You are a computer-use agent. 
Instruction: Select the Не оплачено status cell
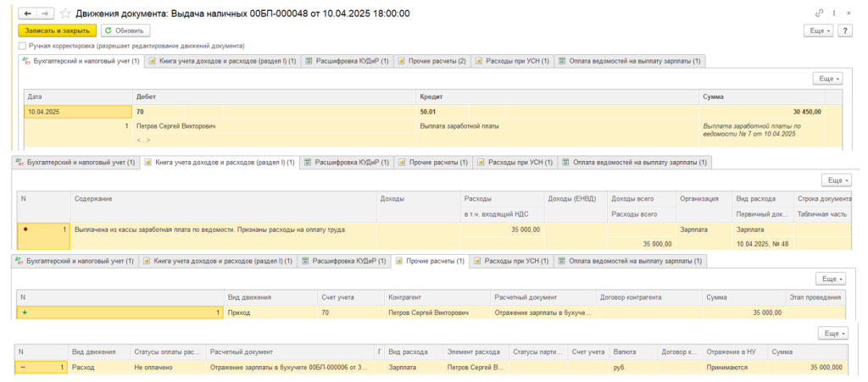(x=169, y=367)
